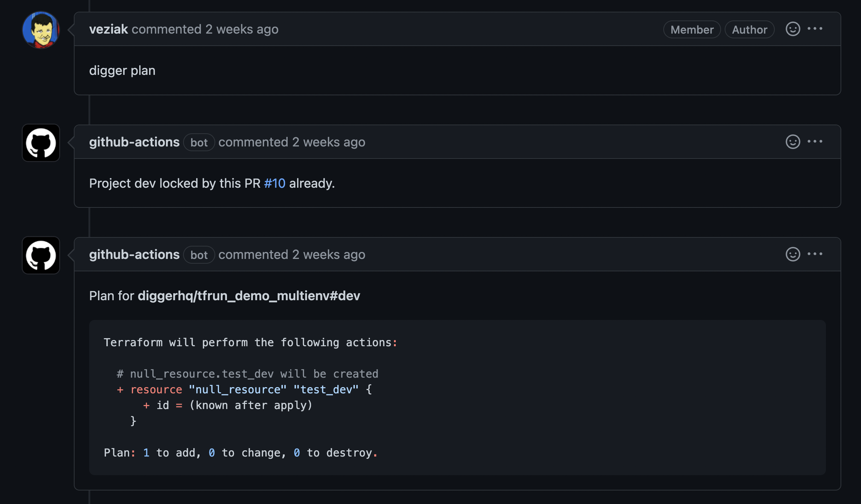The width and height of the screenshot is (861, 504).
Task: Add reaction to 'Project dev locked' comment
Action: 793,142
